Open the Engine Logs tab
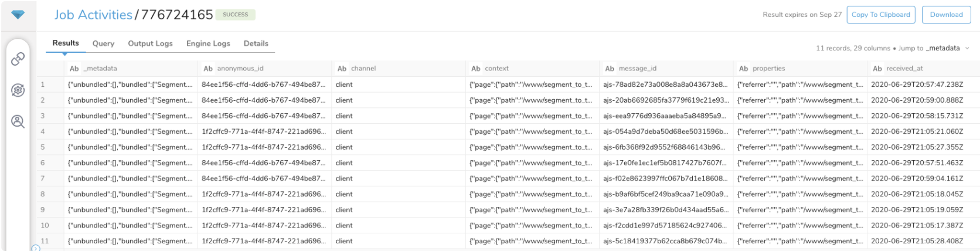Image resolution: width=980 pixels, height=251 pixels. click(x=208, y=43)
